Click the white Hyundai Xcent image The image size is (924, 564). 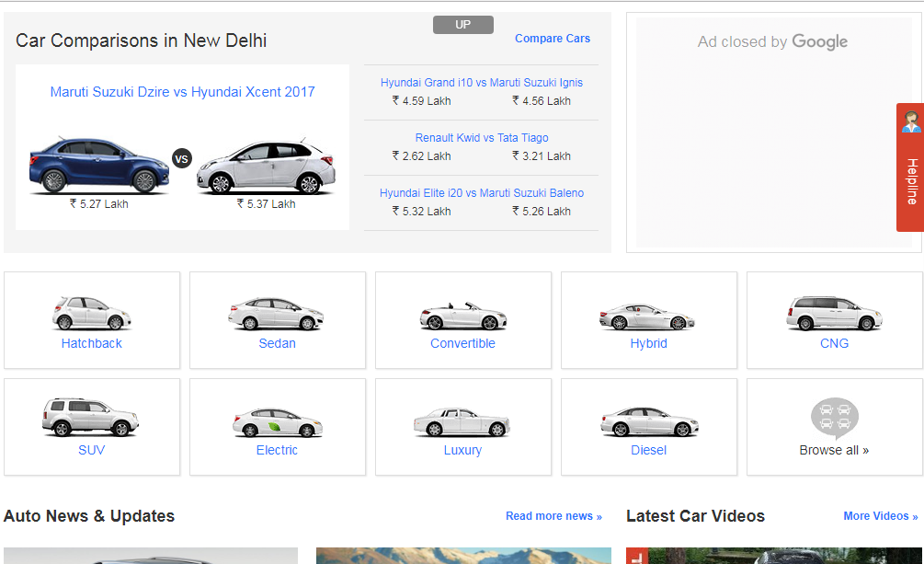coord(266,167)
